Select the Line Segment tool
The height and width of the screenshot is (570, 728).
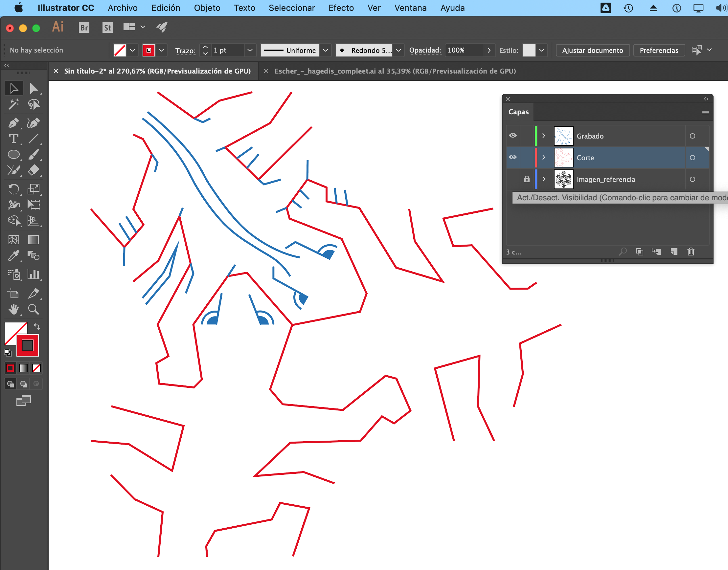(34, 139)
